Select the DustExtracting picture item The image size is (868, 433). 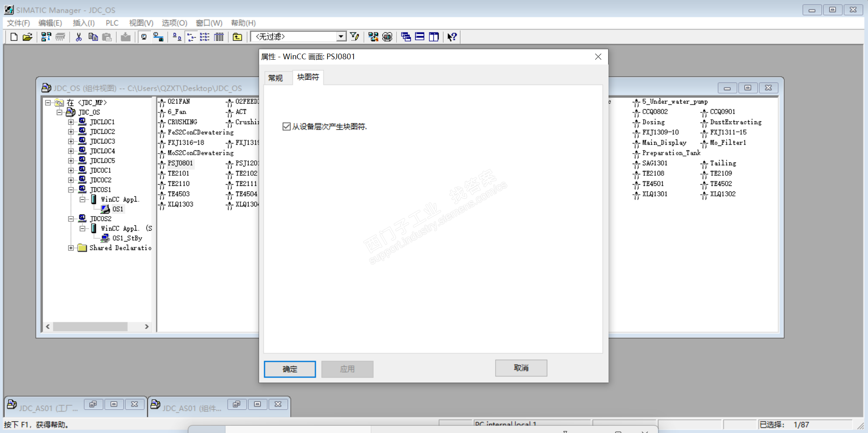coord(736,122)
